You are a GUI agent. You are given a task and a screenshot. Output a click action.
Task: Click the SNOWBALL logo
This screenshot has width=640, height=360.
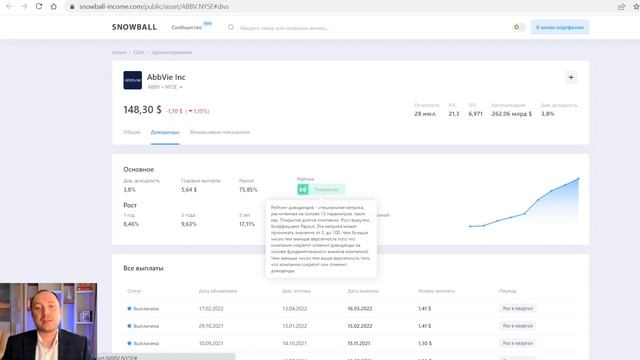(134, 27)
